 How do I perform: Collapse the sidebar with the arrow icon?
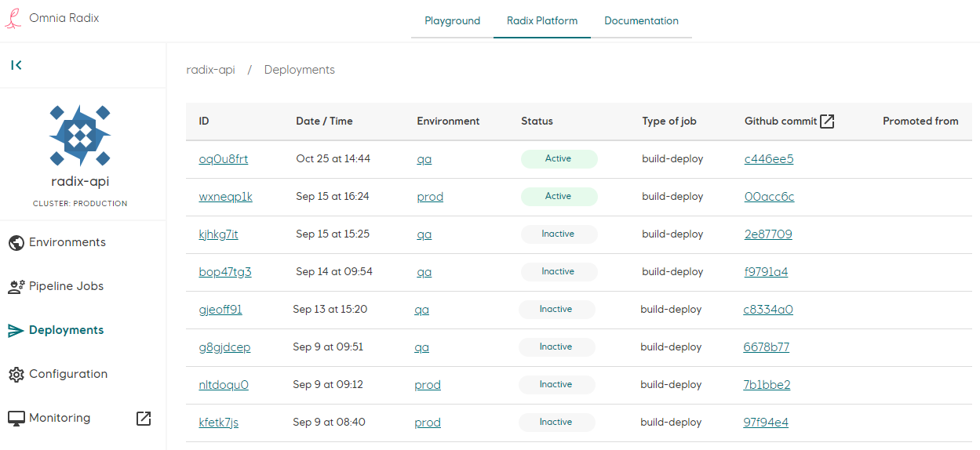(x=16, y=65)
